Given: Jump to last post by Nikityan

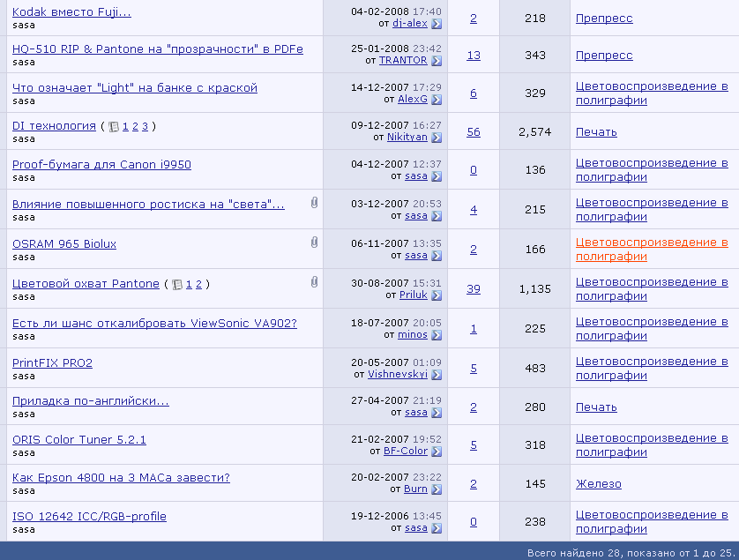Looking at the screenshot, I should pyautogui.click(x=437, y=138).
